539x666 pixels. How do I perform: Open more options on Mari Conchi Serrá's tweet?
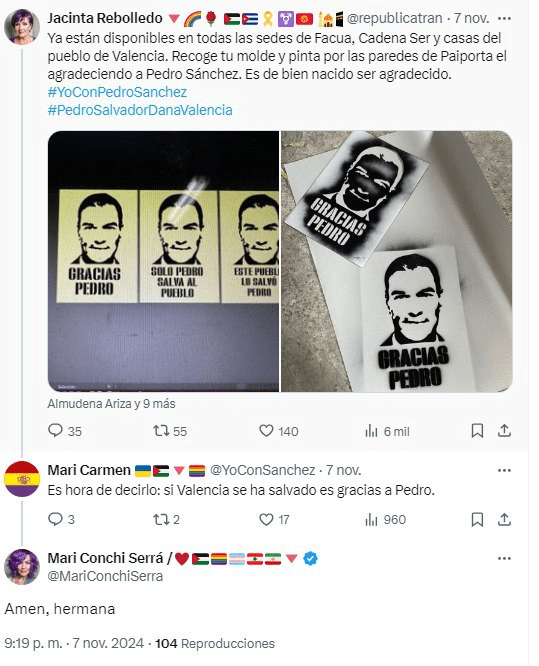click(x=504, y=558)
